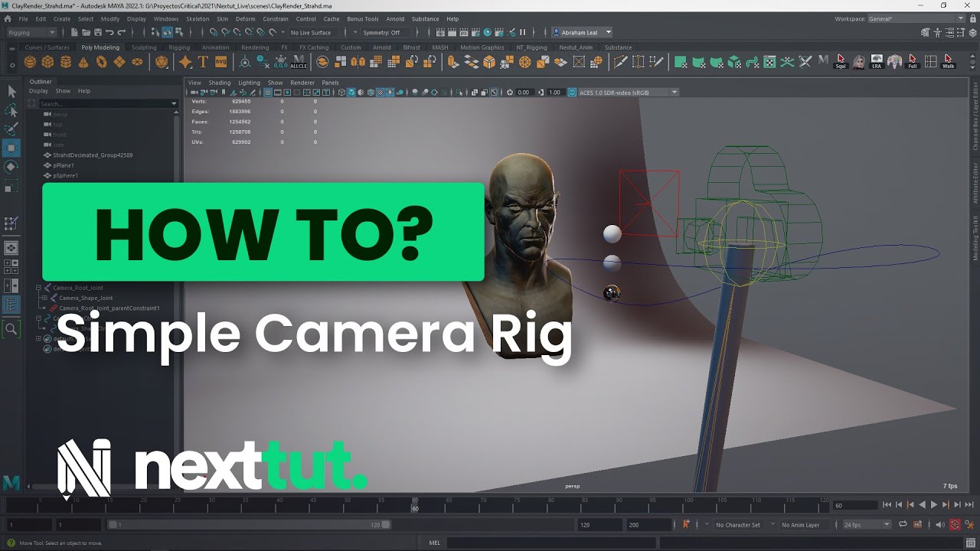The image size is (980, 551).
Task: Open the No Character Set dropdown
Action: click(738, 525)
